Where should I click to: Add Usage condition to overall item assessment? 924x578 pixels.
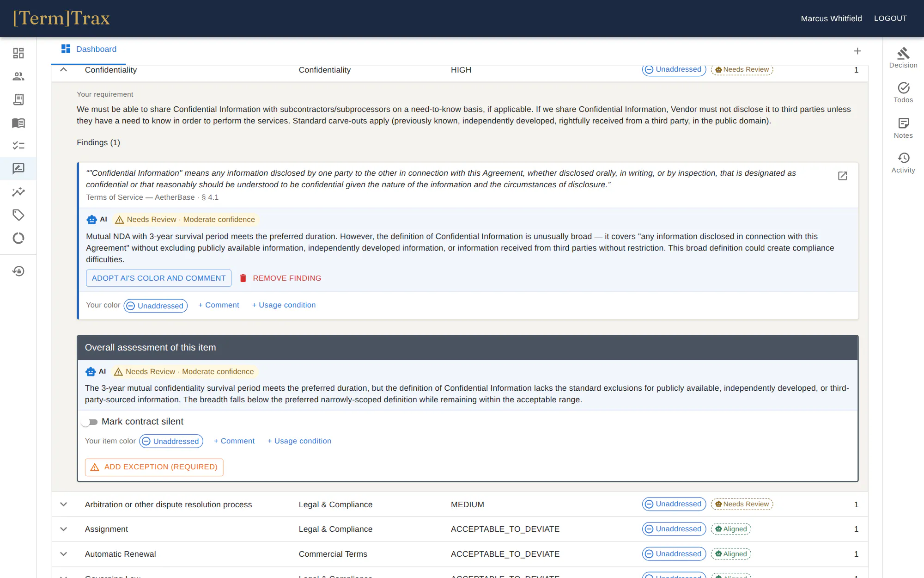tap(299, 441)
